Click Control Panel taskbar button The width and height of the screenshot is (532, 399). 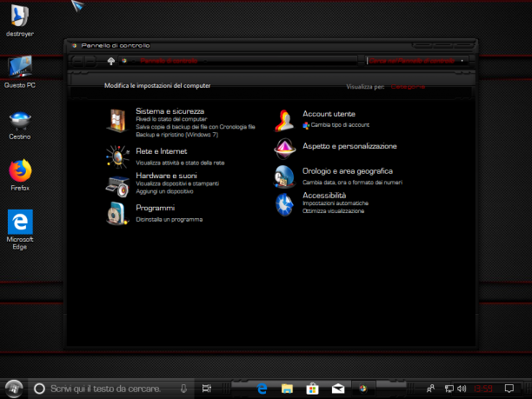[363, 389]
